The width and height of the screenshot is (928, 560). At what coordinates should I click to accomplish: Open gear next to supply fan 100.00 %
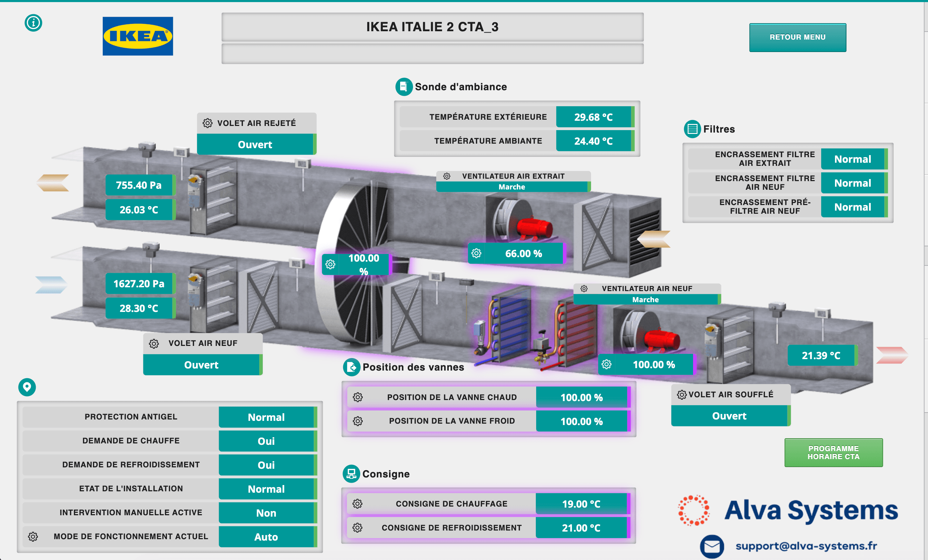[x=606, y=364]
